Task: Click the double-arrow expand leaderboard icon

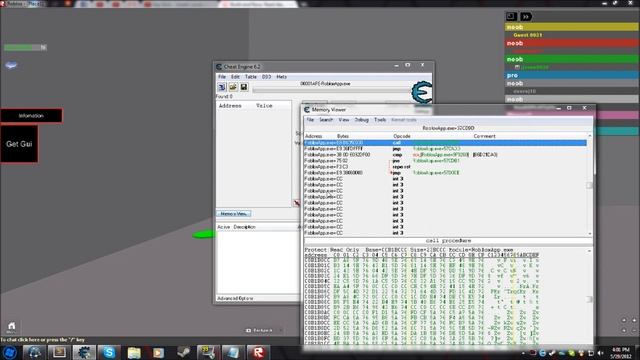Action: (526, 17)
